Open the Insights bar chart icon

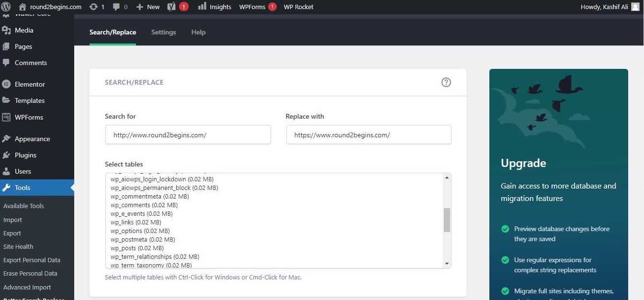(x=202, y=6)
